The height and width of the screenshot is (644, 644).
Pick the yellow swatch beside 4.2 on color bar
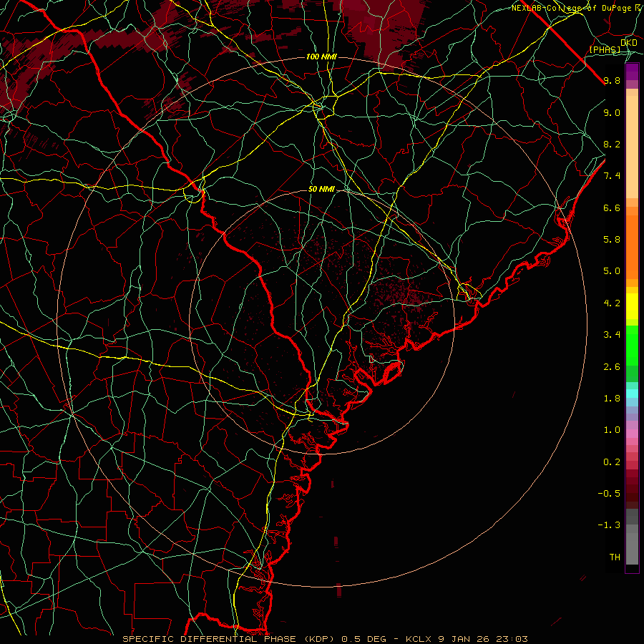click(x=632, y=306)
